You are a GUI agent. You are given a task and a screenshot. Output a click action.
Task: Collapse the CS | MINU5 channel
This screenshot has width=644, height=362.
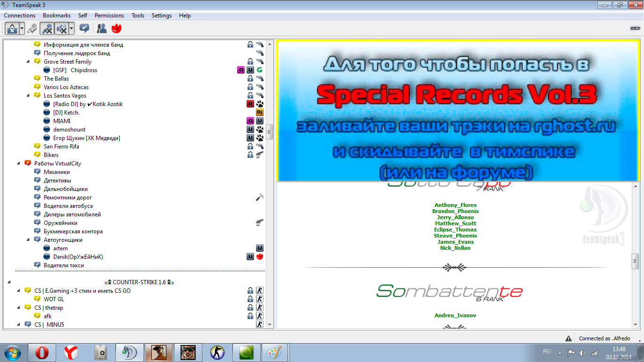click(x=18, y=325)
